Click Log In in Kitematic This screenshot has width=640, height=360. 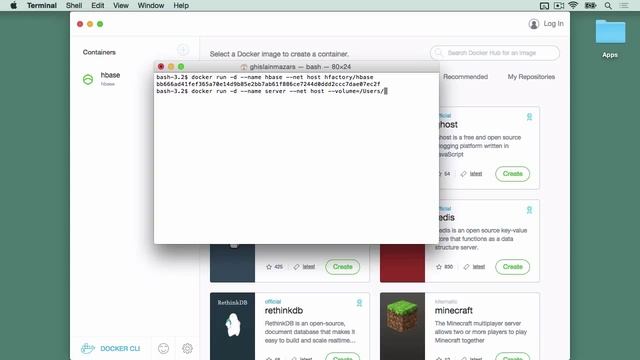553,24
